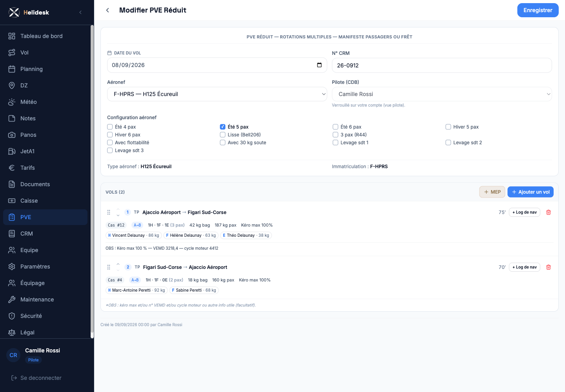Expand the Aéronef dropdown
Screen dimensions: 565x392
point(217,94)
